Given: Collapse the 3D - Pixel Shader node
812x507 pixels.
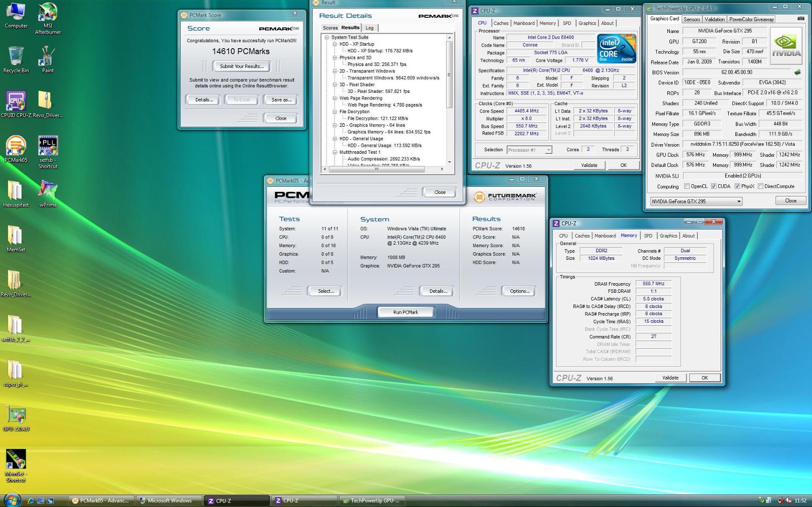Looking at the screenshot, I should [x=335, y=85].
